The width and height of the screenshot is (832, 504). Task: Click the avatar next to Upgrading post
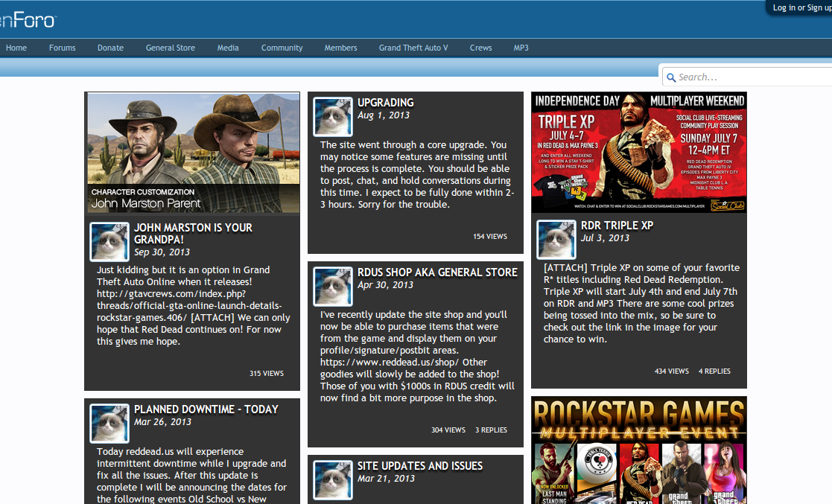coord(333,116)
